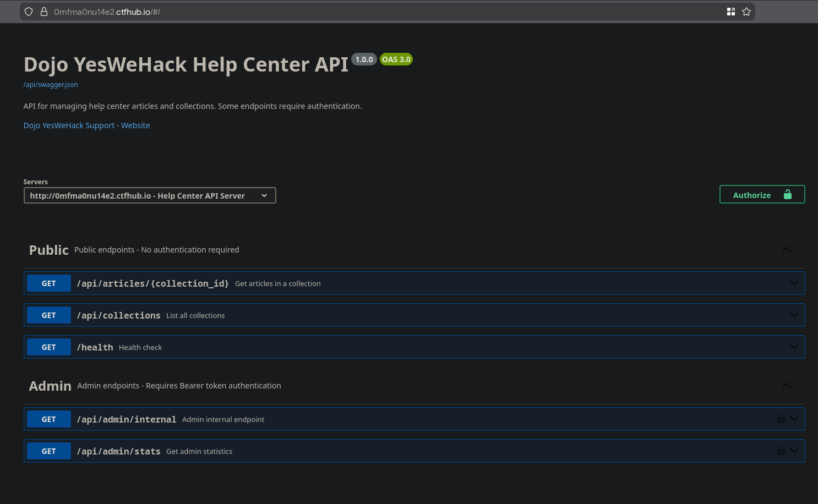Click the QR code icon in address bar
This screenshot has width=818, height=504.
coord(730,12)
